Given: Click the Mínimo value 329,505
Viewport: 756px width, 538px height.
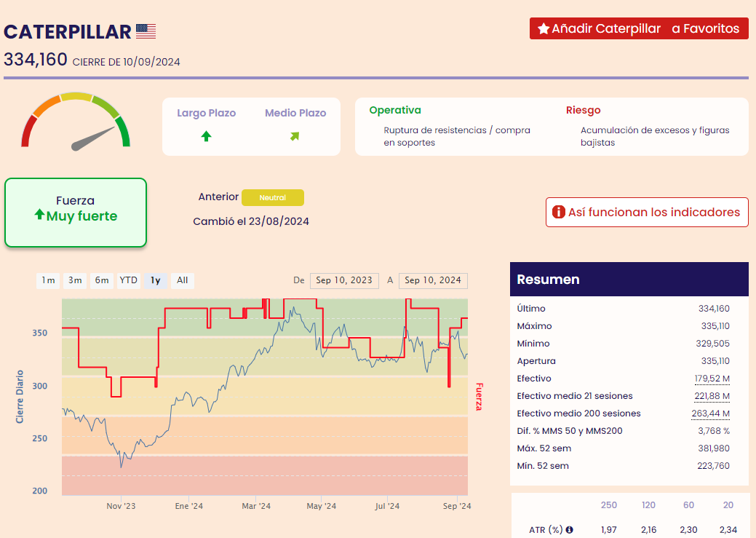Looking at the screenshot, I should tap(713, 343).
